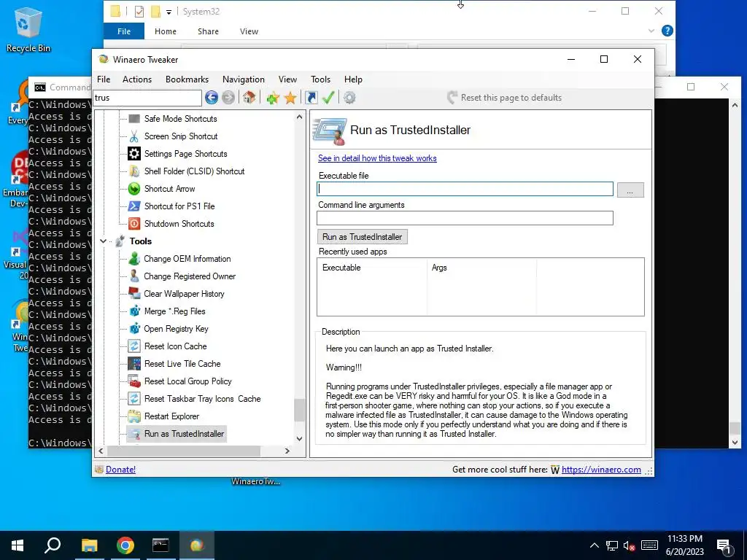Select the Shutdown Shortcuts red icon
Image resolution: width=747 pixels, height=560 pixels.
tap(134, 223)
